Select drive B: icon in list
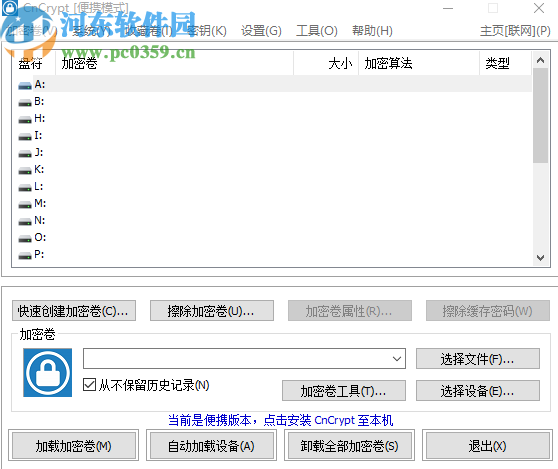Viewport: 558px width, 469px height. tap(25, 102)
